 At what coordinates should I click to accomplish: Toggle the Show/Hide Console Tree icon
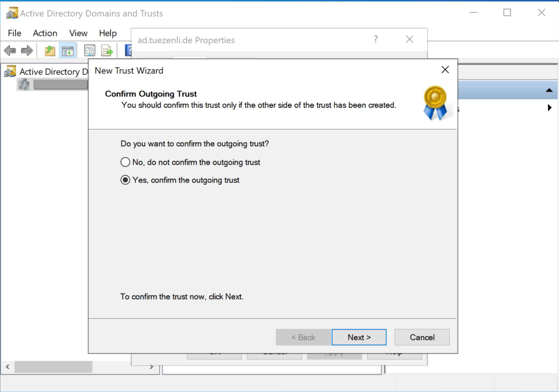click(67, 51)
